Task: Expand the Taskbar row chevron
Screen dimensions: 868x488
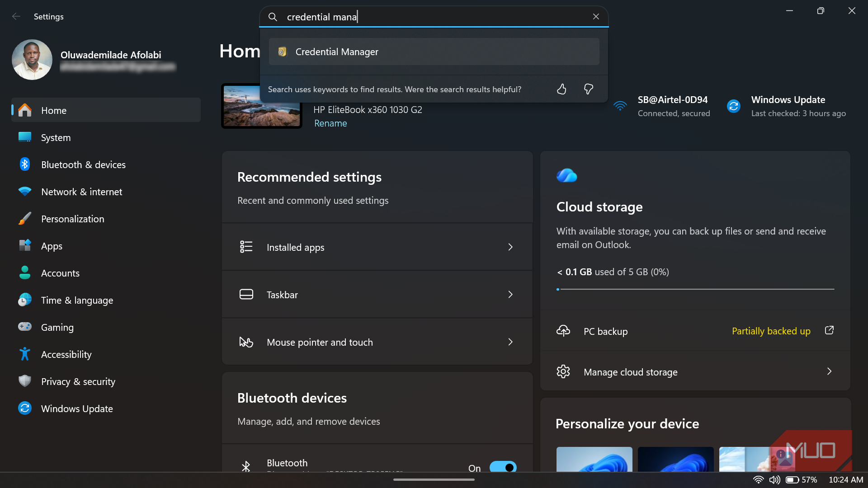Action: point(510,295)
